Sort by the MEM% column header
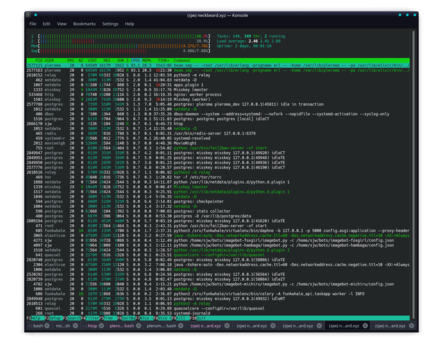 tap(147, 61)
